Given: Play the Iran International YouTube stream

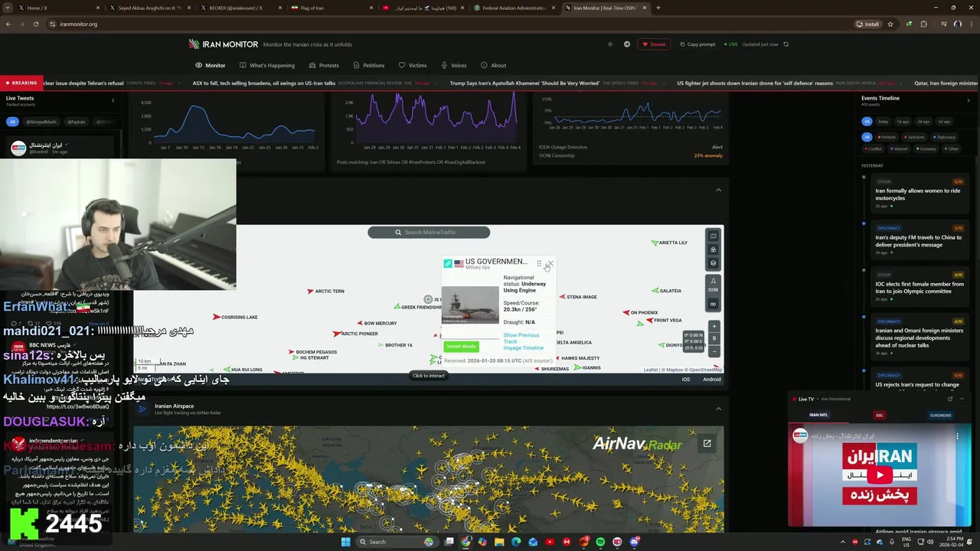Looking at the screenshot, I should pyautogui.click(x=880, y=475).
